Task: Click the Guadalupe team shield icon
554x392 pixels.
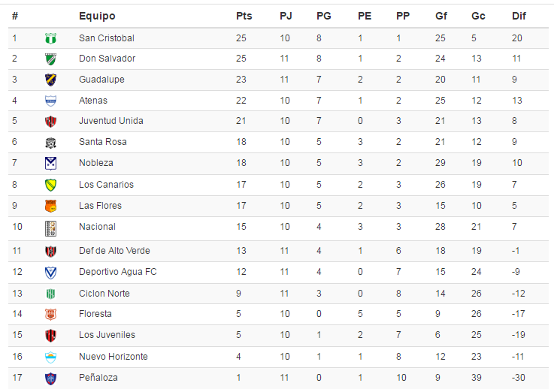Action: click(x=51, y=80)
